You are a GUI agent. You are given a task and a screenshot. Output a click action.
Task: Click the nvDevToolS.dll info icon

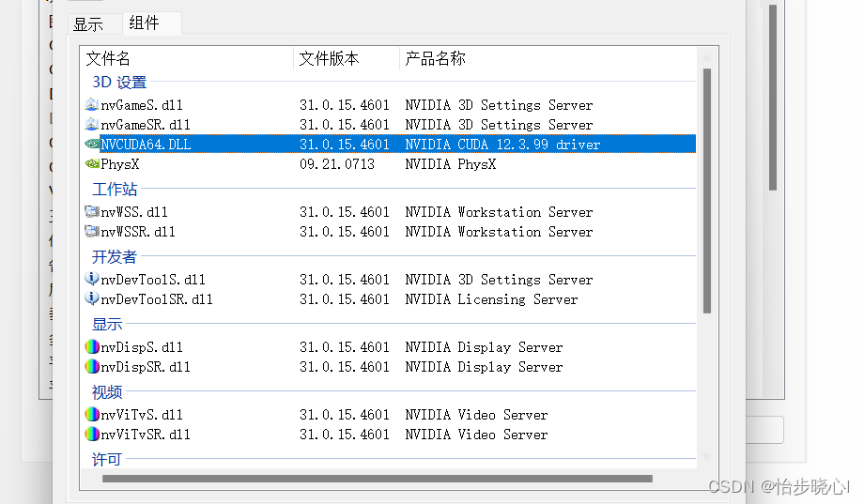[x=91, y=279]
